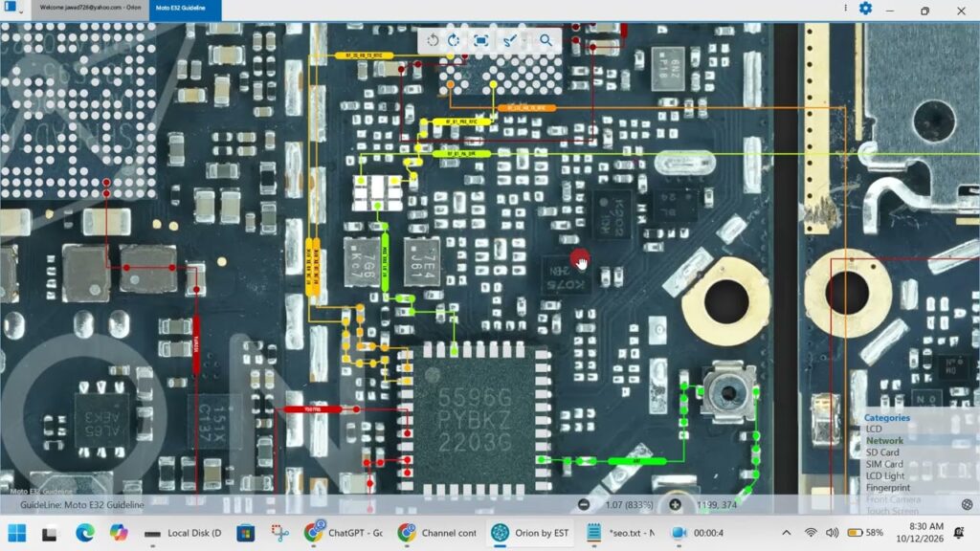Choose the Front Camera category
This screenshot has height=551, width=980.
(893, 499)
